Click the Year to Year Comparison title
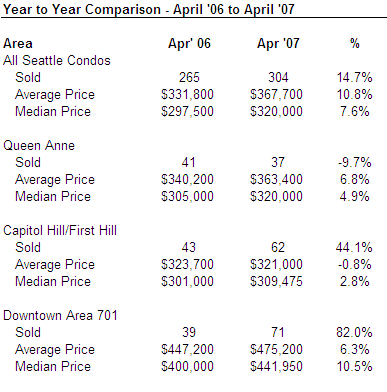 [x=149, y=9]
